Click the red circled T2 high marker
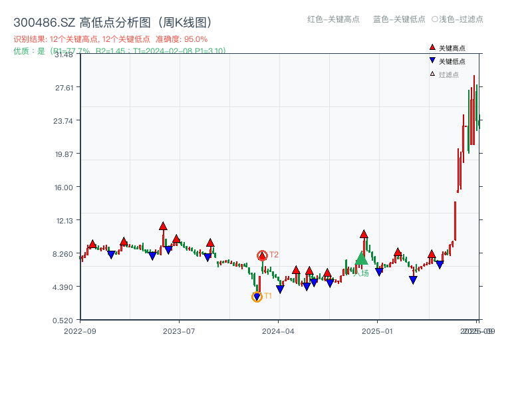Viewport: 532px width, 399px height. click(262, 255)
